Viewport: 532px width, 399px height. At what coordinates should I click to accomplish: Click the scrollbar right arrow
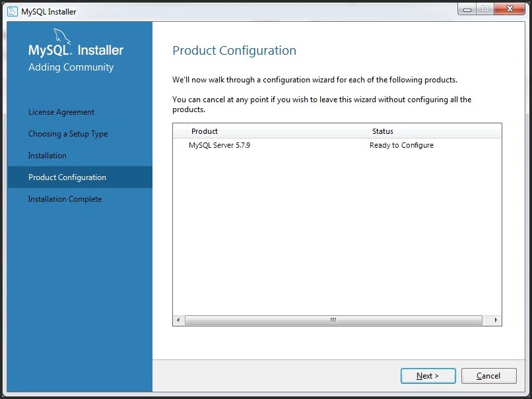click(x=496, y=320)
